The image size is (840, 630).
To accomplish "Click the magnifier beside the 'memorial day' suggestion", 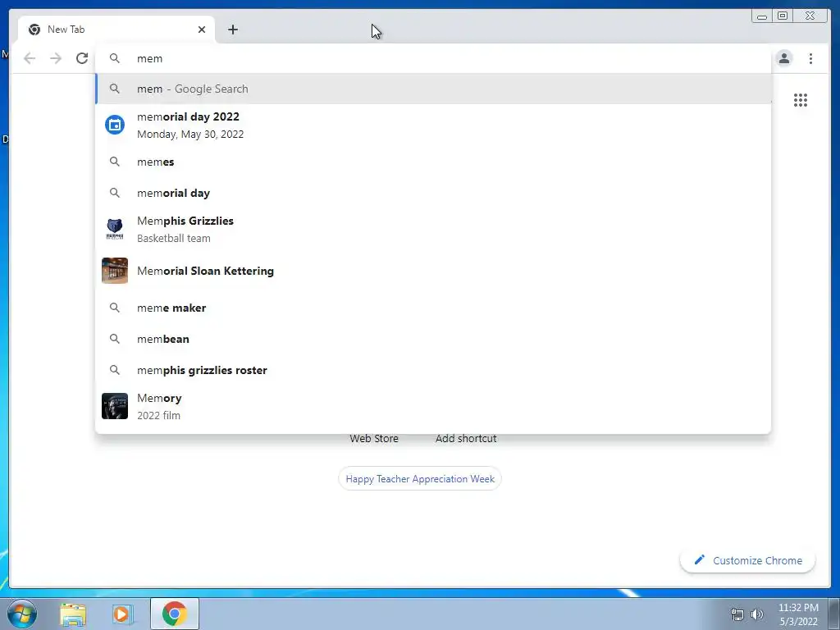I will click(115, 192).
